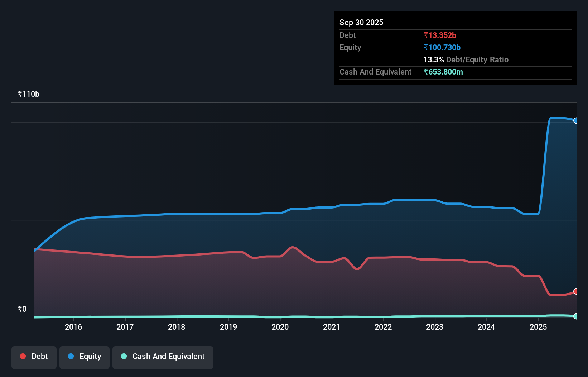Toggle the Equity series visibility
The height and width of the screenshot is (377, 588).
[x=85, y=357]
